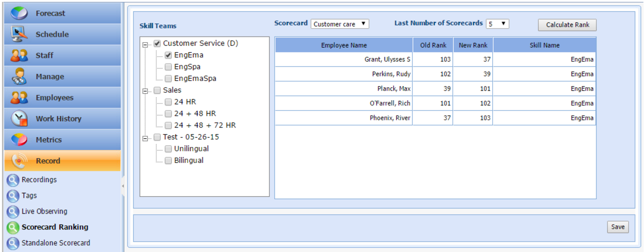Click the Save button
The image size is (644, 252).
pyautogui.click(x=618, y=227)
